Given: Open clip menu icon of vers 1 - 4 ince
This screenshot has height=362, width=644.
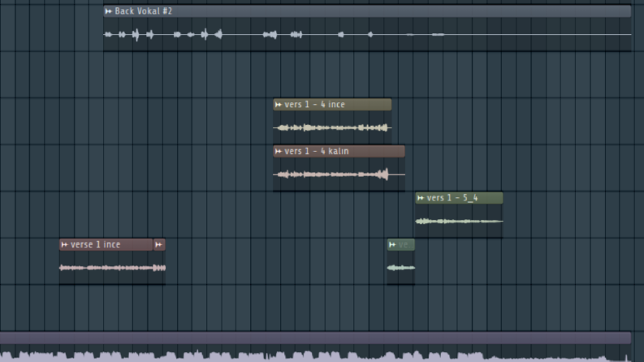Looking at the screenshot, I should point(279,105).
